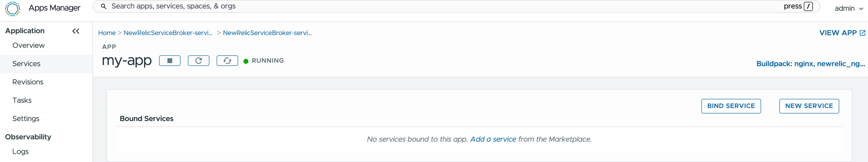View Logs under Observability
Viewport: 868px width, 162px height.
pyautogui.click(x=20, y=151)
